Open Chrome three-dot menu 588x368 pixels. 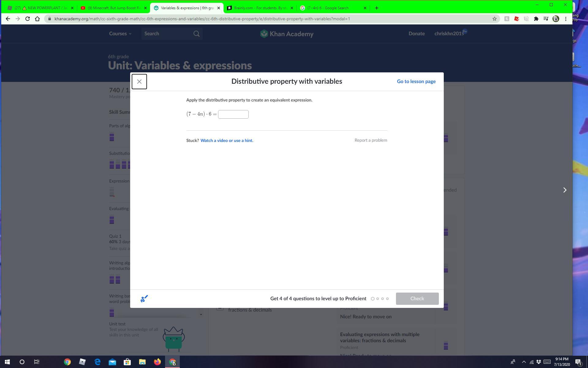tap(566, 19)
